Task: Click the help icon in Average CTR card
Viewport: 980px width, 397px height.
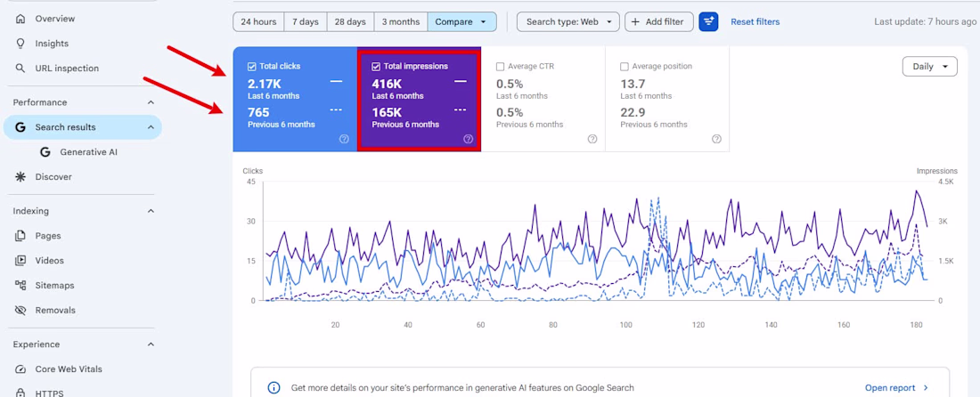Action: [592, 139]
